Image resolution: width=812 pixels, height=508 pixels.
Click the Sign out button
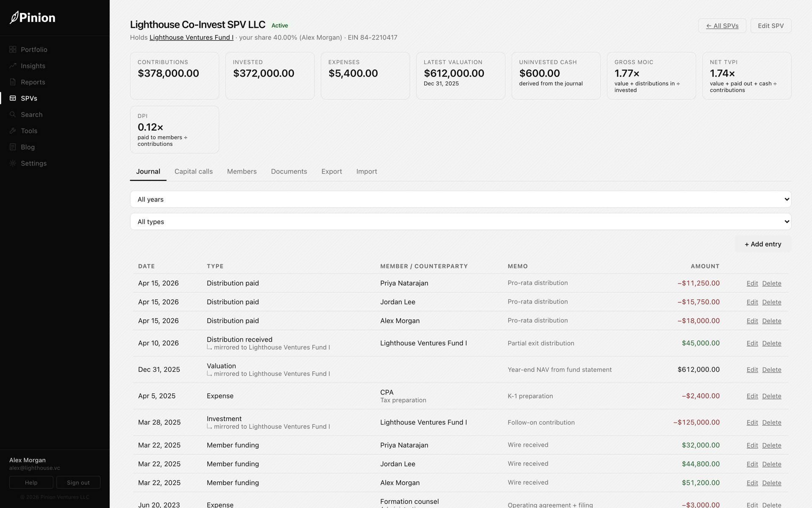(78, 483)
